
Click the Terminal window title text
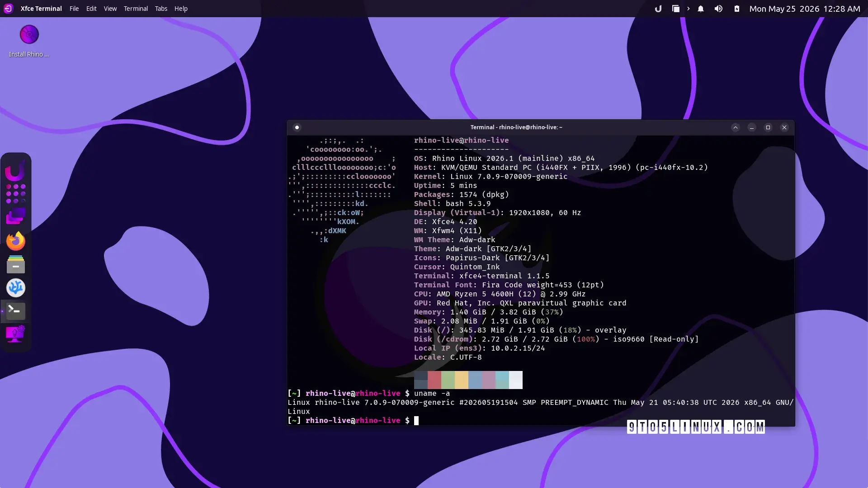(516, 127)
